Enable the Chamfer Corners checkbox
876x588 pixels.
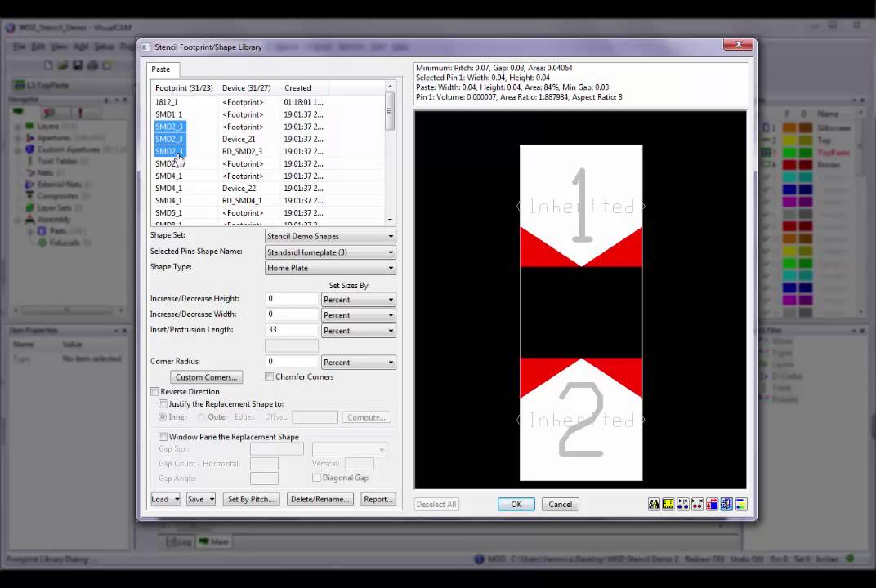[270, 377]
